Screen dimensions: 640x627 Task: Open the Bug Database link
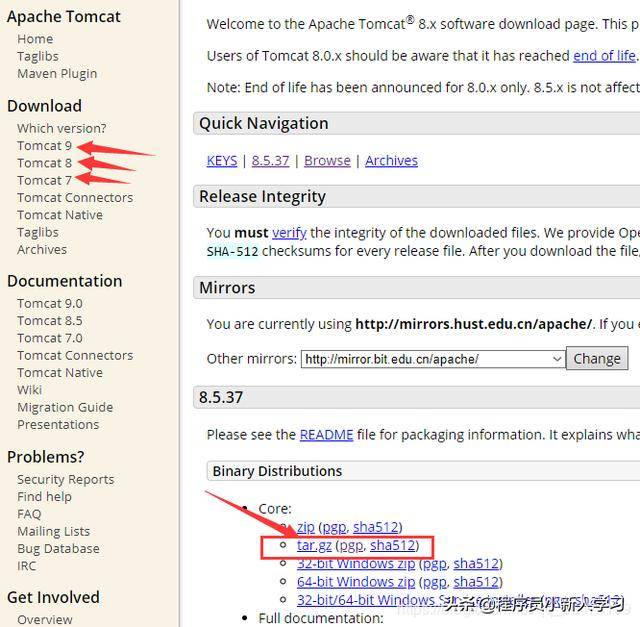58,549
